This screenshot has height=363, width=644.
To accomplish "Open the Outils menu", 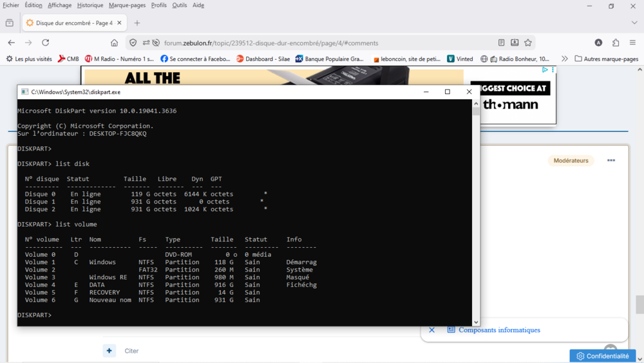I will coord(180,5).
